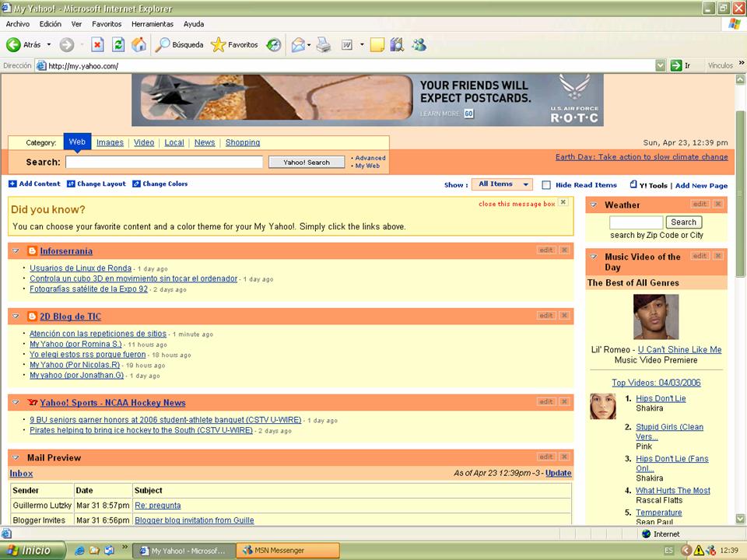
Task: Select the Images search category tab
Action: [110, 142]
